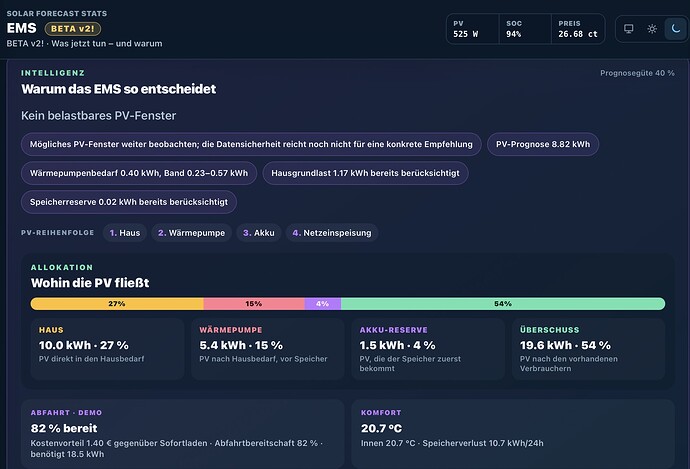Open the PV 525 W stat
Screen dimensions: 690x469
pos(473,29)
